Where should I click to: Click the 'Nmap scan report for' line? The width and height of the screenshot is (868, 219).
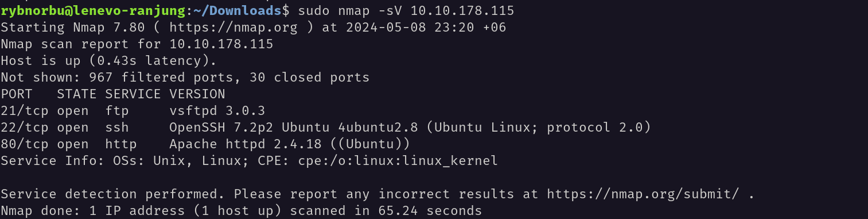(137, 44)
